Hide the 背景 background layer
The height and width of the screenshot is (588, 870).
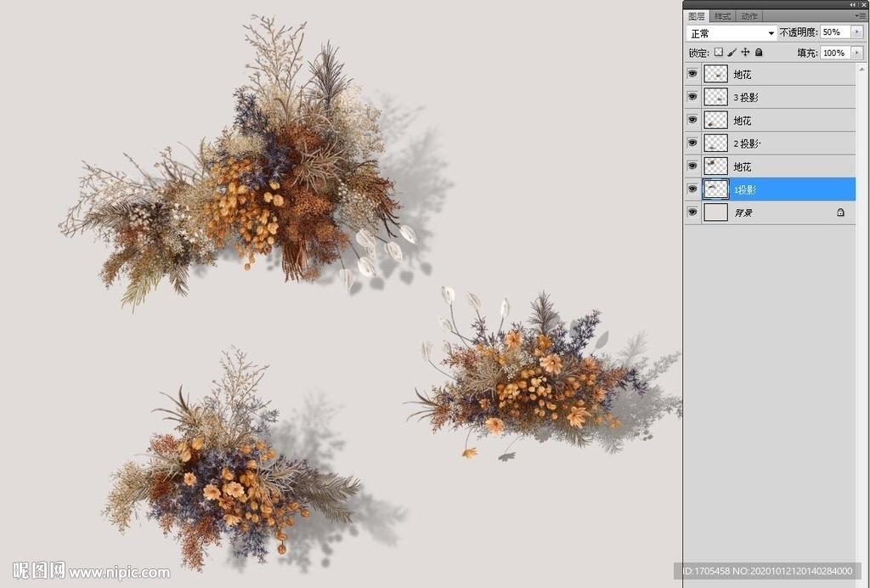click(x=692, y=212)
